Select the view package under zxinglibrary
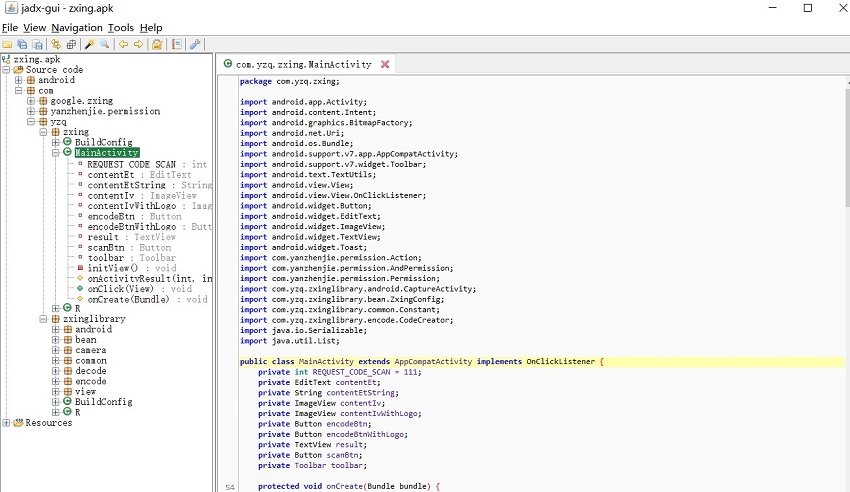 [x=86, y=391]
